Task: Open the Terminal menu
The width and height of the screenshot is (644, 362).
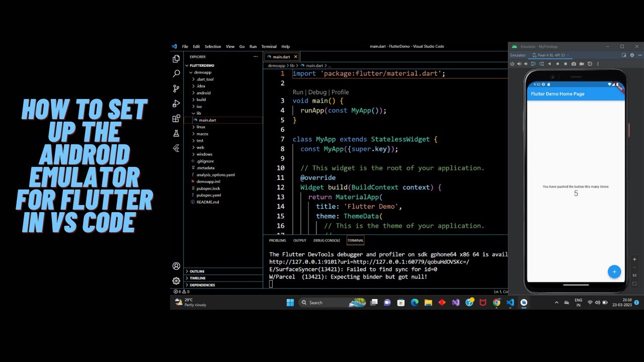Action: (269, 46)
